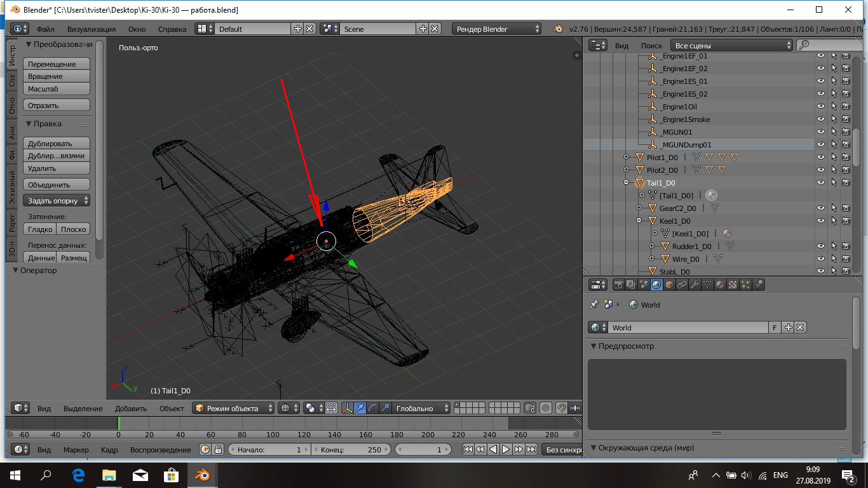
Task: Click the timeline play forward button
Action: [x=506, y=449]
